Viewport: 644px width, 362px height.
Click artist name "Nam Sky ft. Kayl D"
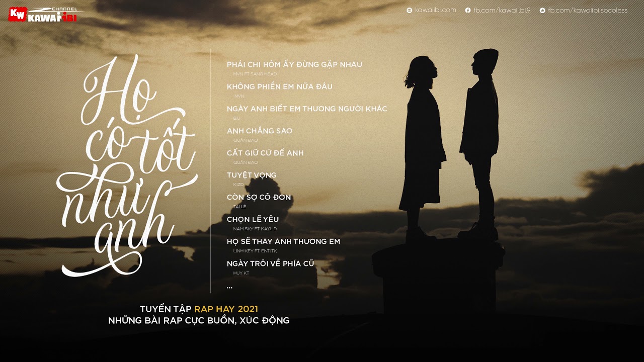coord(255,229)
